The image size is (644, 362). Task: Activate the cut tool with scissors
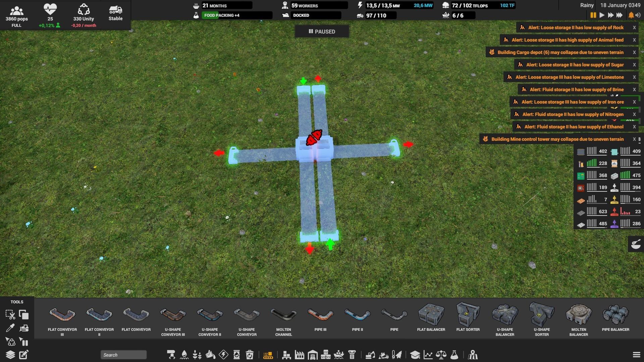click(10, 315)
